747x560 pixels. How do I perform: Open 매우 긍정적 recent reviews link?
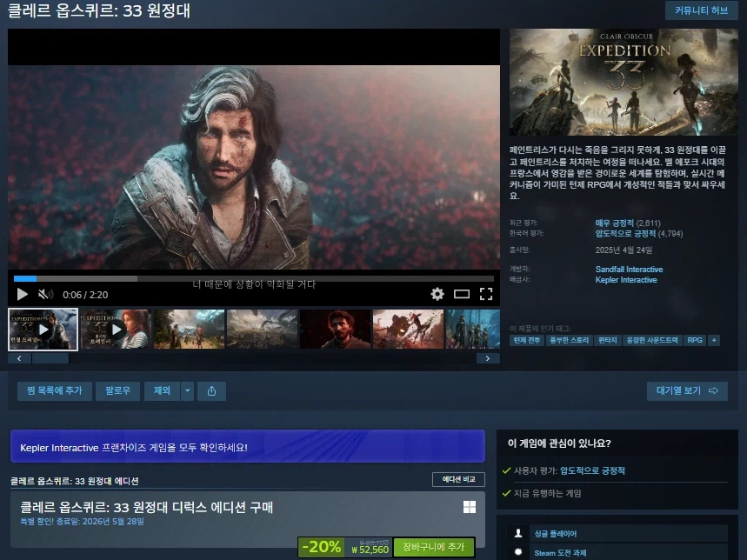(614, 223)
